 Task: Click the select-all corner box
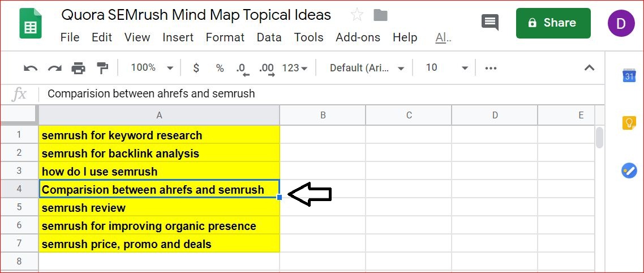pos(19,115)
